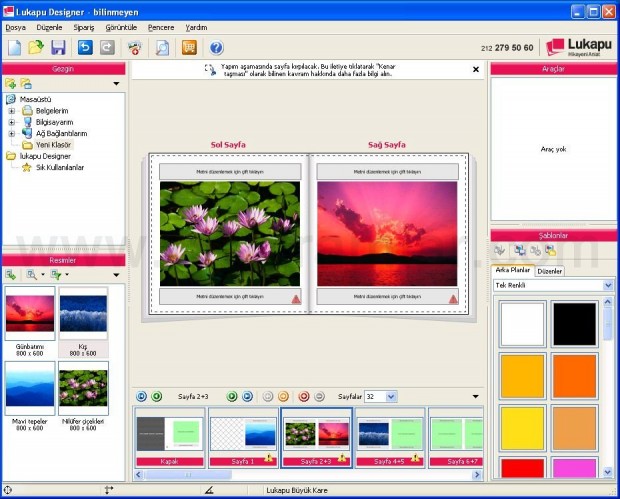Go to last page blue arrow

coord(247,396)
